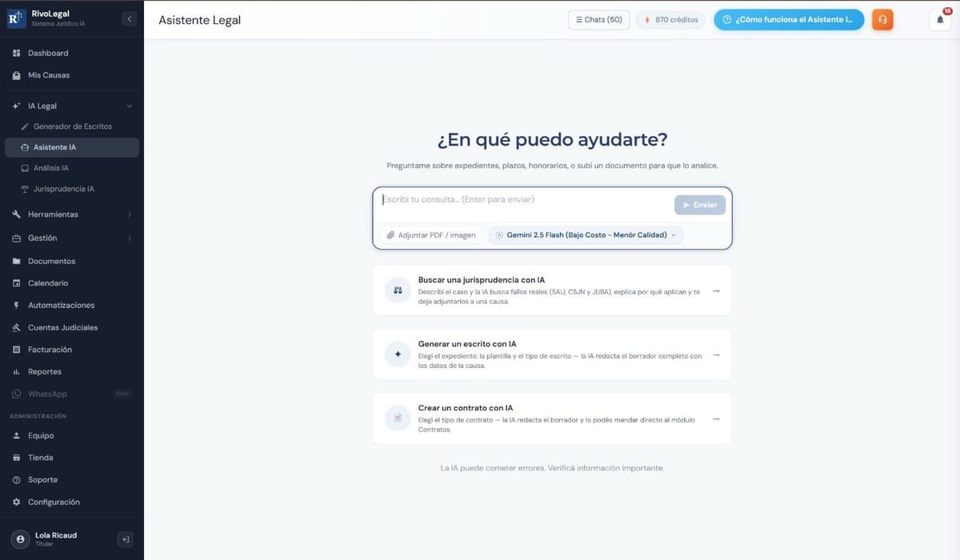Focus the Escribí tu consulta input field
The height and width of the screenshot is (560, 960).
[x=526, y=200]
